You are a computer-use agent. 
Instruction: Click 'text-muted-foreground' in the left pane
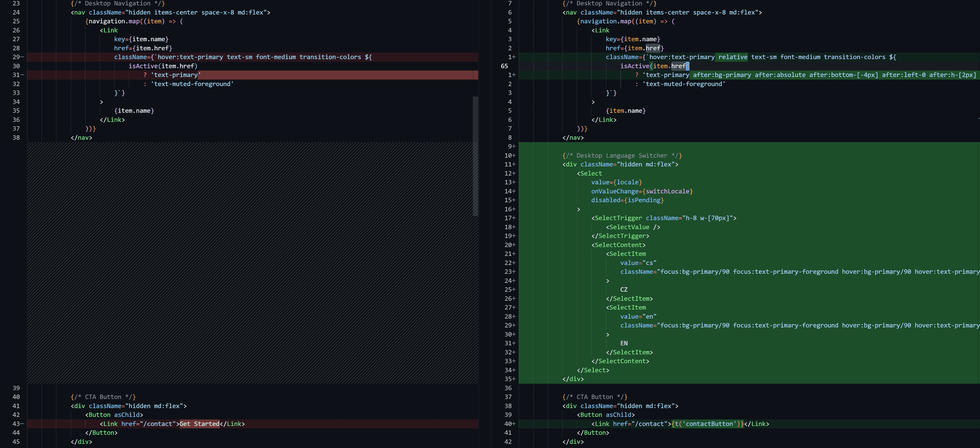tap(192, 84)
